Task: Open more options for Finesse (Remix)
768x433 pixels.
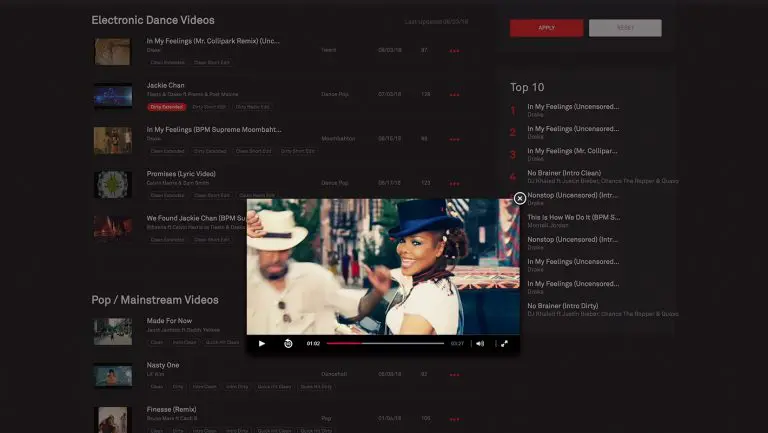Action: 454,420
